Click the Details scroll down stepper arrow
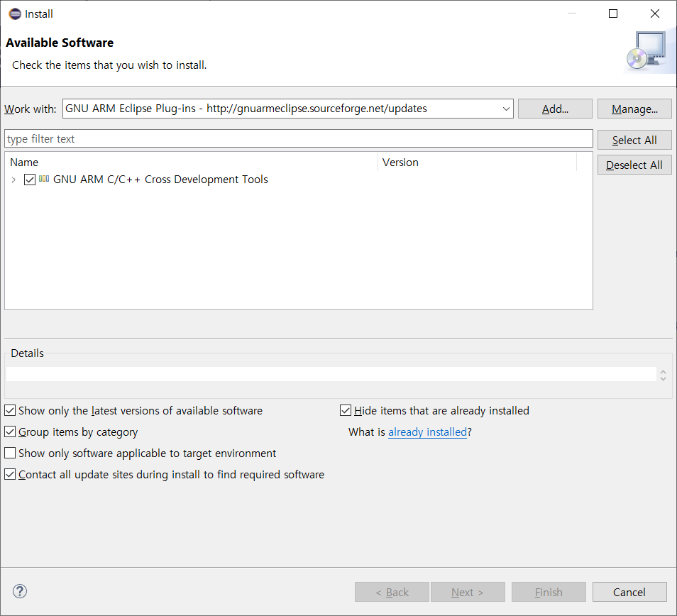The width and height of the screenshot is (677, 616). 664,378
